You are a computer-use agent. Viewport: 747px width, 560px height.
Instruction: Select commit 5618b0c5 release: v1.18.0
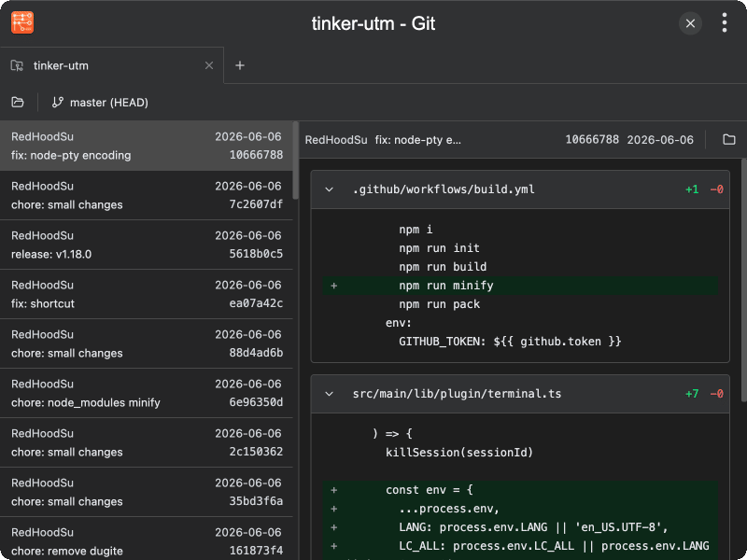point(147,245)
